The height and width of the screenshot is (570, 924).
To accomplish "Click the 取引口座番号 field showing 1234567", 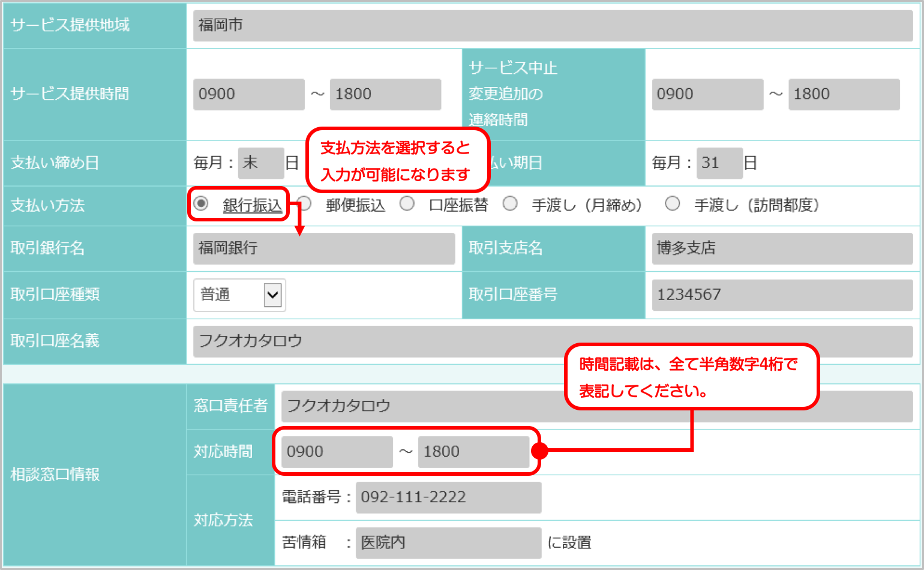I will click(782, 295).
